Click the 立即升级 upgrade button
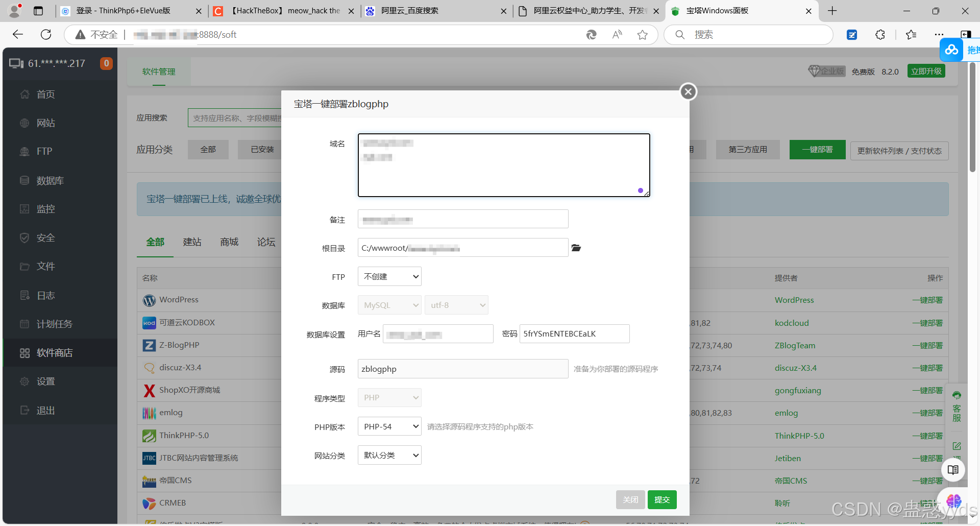Image resolution: width=980 pixels, height=526 pixels. (926, 71)
